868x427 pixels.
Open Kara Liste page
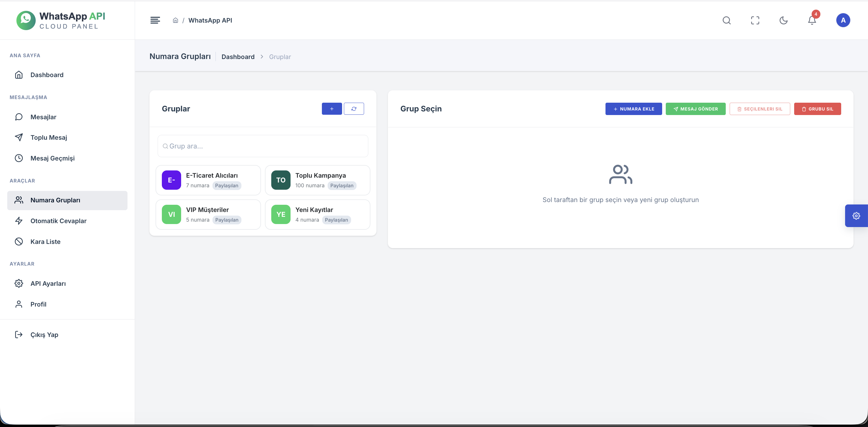click(x=68, y=242)
